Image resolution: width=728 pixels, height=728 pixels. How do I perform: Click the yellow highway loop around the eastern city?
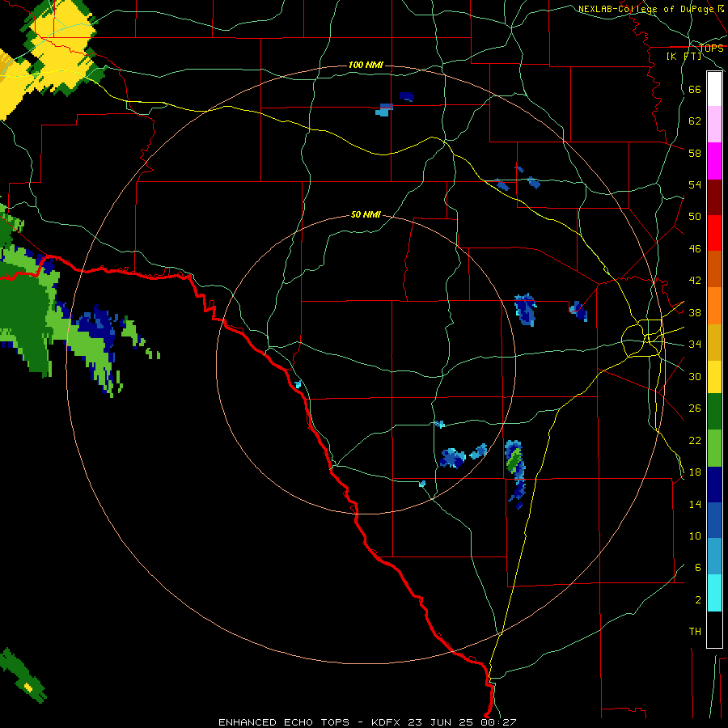pyautogui.click(x=643, y=338)
